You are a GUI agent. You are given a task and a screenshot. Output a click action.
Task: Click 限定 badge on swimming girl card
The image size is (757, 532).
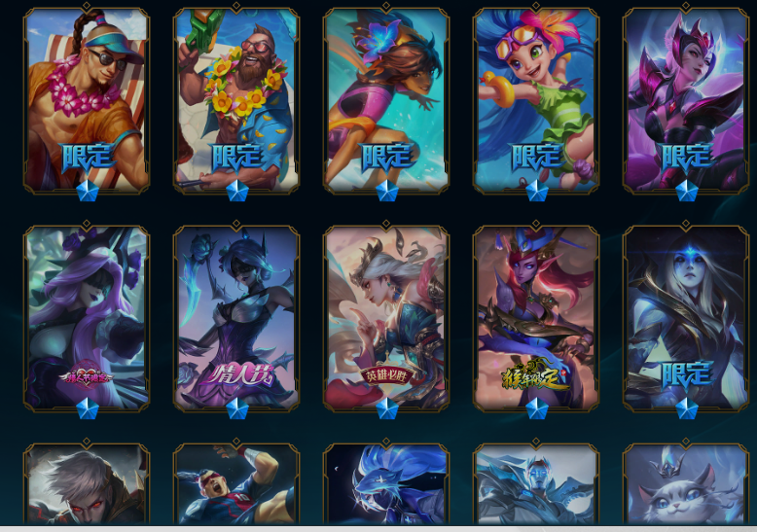(x=386, y=157)
